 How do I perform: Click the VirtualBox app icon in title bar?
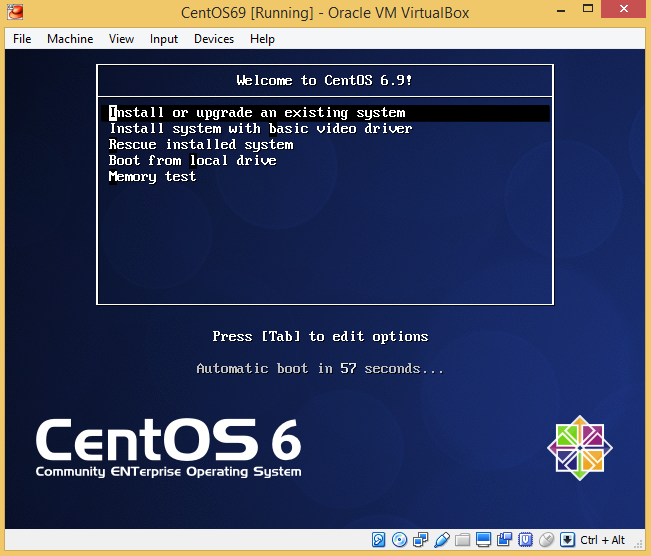coord(15,12)
